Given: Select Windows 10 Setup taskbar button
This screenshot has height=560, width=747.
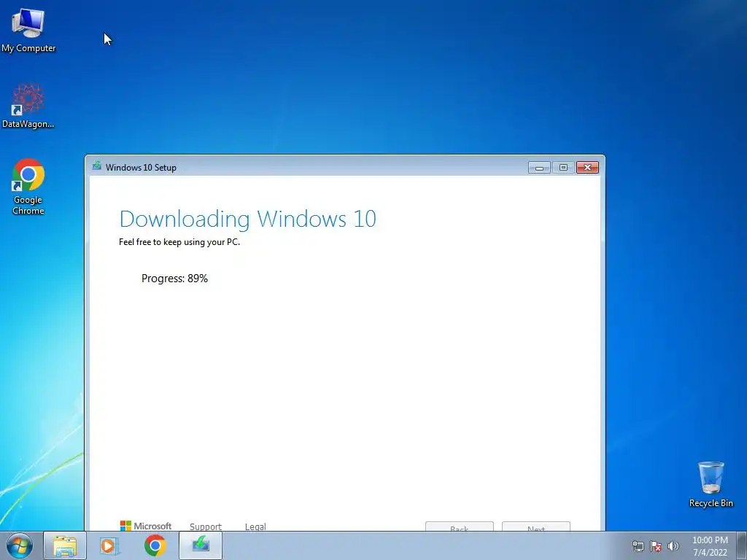Looking at the screenshot, I should point(201,545).
